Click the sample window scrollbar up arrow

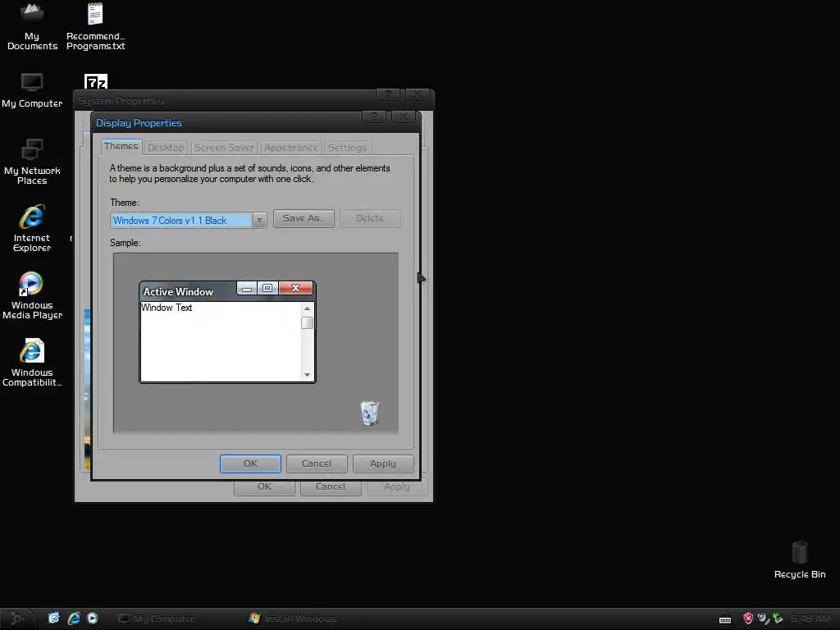tap(307, 308)
